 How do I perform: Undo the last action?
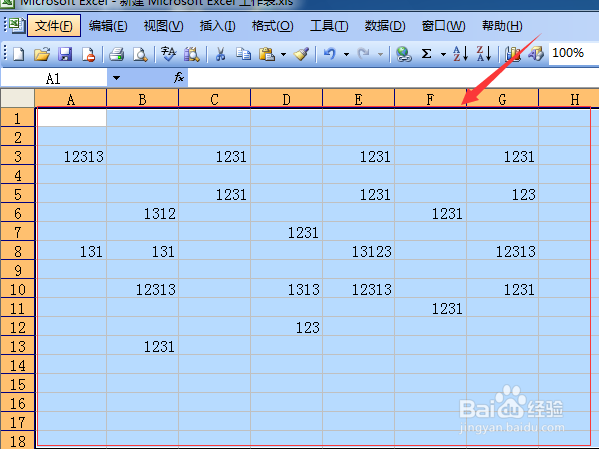[329, 54]
